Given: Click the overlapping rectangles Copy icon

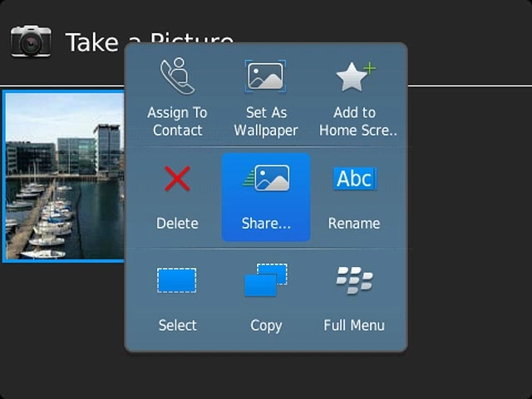Looking at the screenshot, I should click(266, 281).
